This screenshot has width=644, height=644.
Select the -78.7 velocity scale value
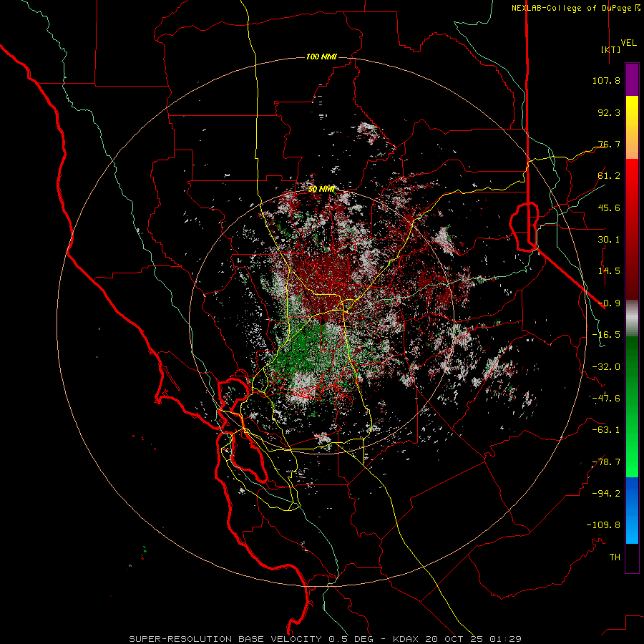(606, 462)
